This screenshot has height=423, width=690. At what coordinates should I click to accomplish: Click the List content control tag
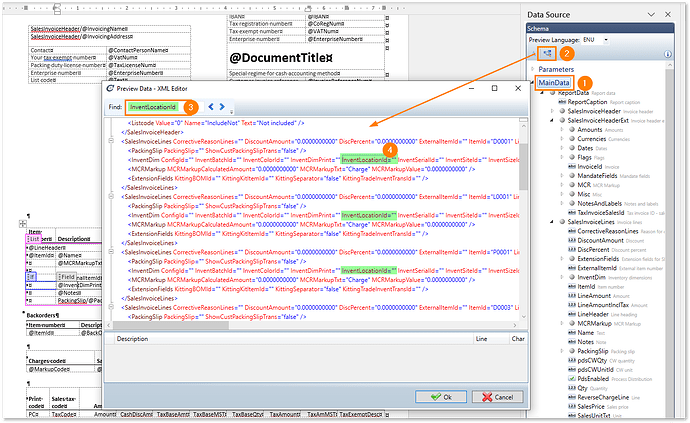click(33, 239)
